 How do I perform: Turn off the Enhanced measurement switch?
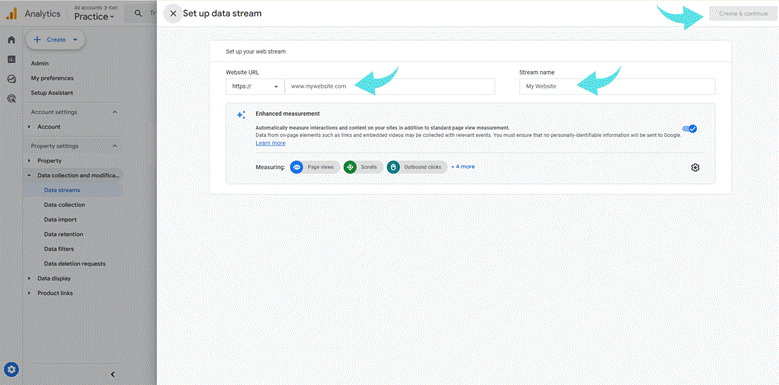coord(690,129)
